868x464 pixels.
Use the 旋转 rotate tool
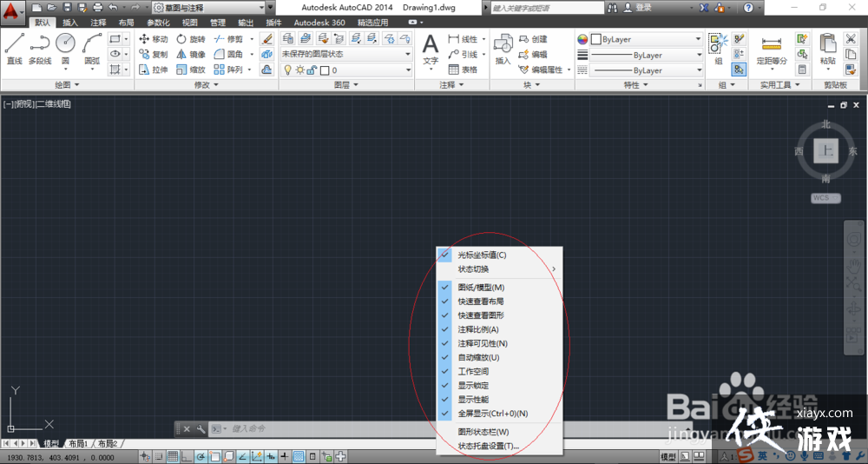click(191, 39)
